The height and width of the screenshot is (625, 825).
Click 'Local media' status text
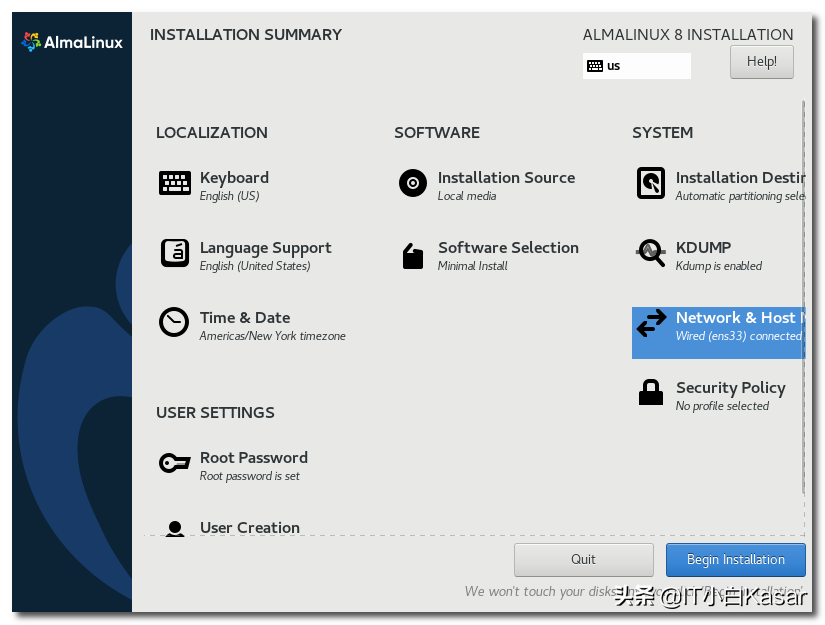(x=467, y=196)
